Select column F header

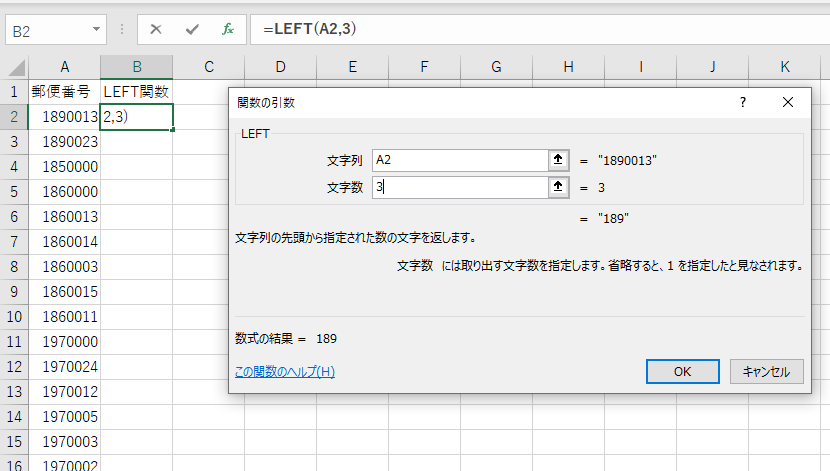(425, 67)
